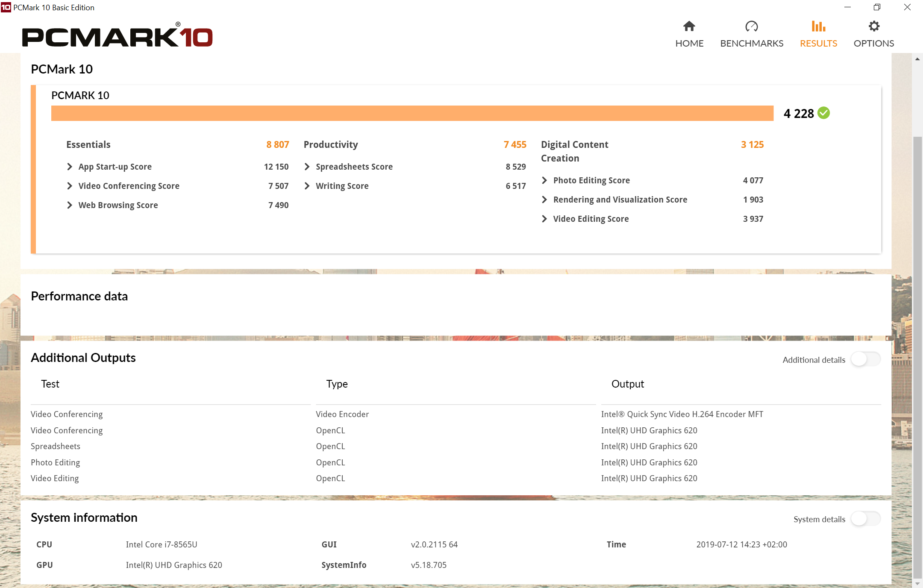Open the OPTIONS tab
Screen dimensions: 923x588
tap(874, 34)
